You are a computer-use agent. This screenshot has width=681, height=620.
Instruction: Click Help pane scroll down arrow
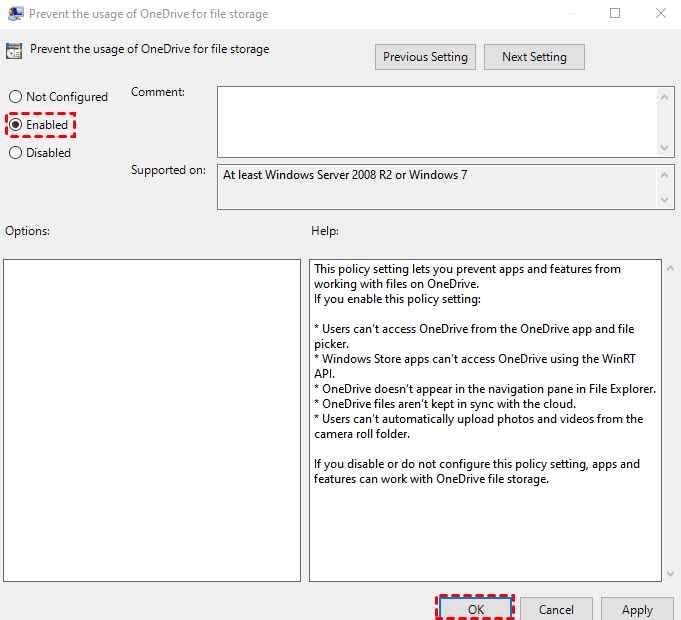coord(670,574)
